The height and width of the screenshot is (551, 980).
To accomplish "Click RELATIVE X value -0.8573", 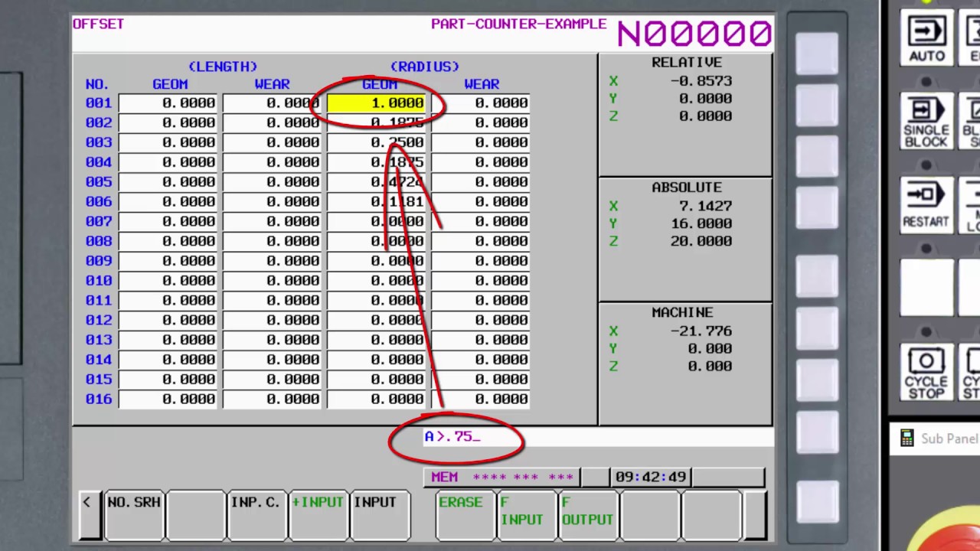I will (x=701, y=80).
